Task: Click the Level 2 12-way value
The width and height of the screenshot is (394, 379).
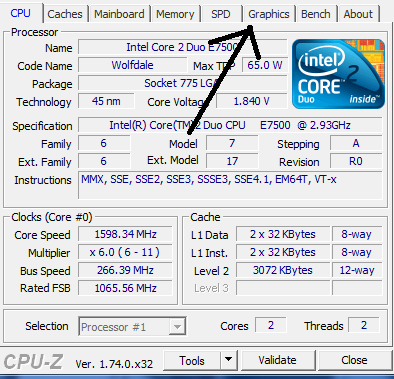Action: (x=357, y=270)
